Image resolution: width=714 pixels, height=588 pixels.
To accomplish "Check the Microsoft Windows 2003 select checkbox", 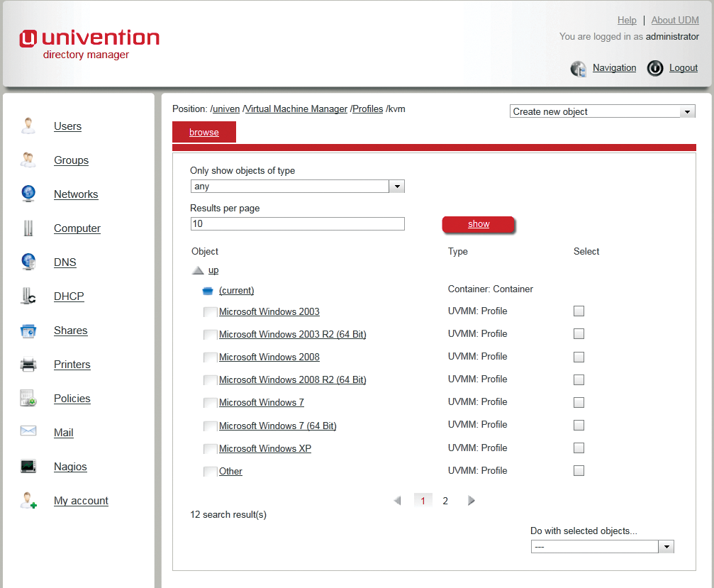I will point(579,311).
